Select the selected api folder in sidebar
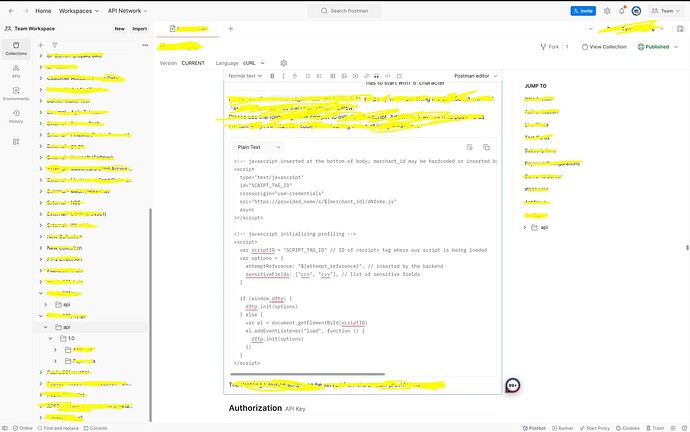 click(x=90, y=327)
